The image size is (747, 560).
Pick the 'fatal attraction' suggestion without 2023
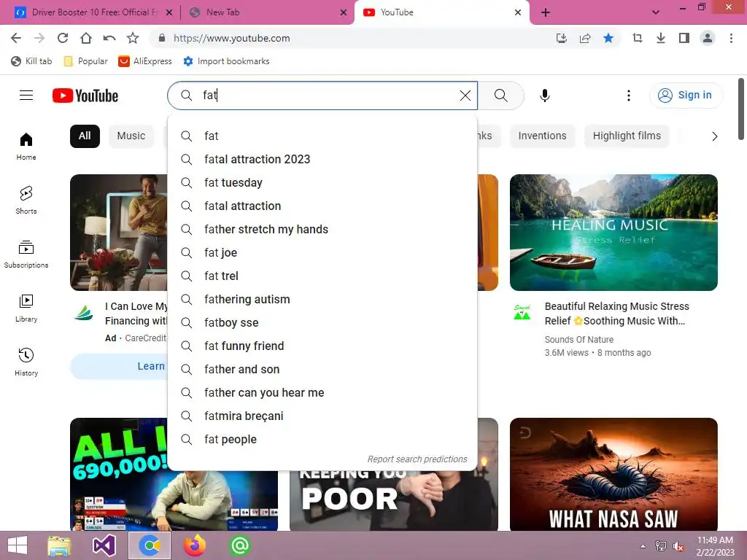(x=322, y=206)
